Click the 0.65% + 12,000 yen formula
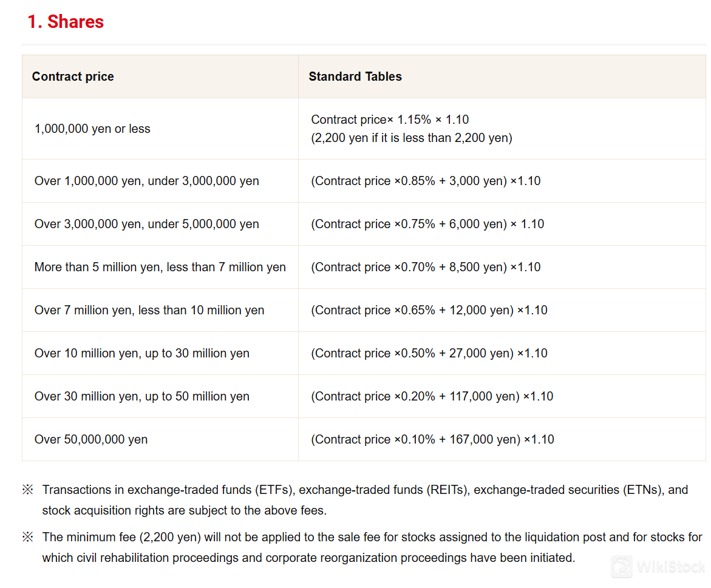The width and height of the screenshot is (711, 588). tap(429, 310)
